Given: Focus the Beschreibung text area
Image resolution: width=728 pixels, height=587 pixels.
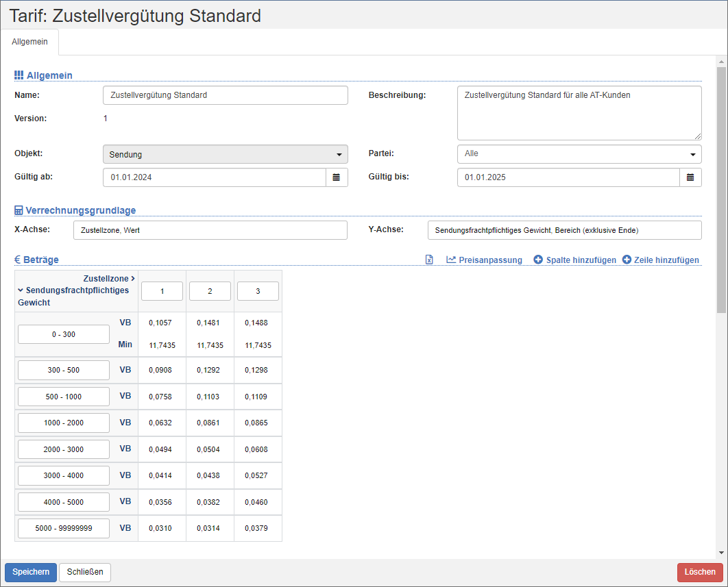Looking at the screenshot, I should tap(579, 112).
